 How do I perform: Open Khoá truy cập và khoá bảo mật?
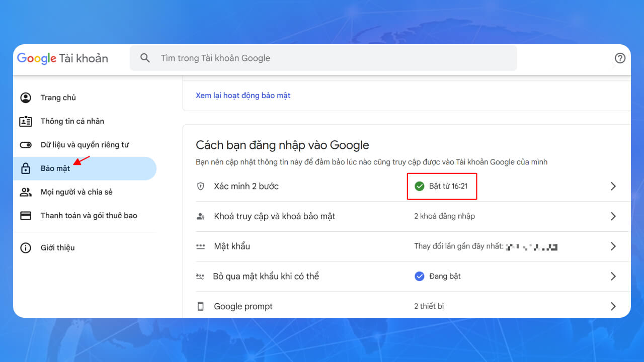(x=413, y=216)
